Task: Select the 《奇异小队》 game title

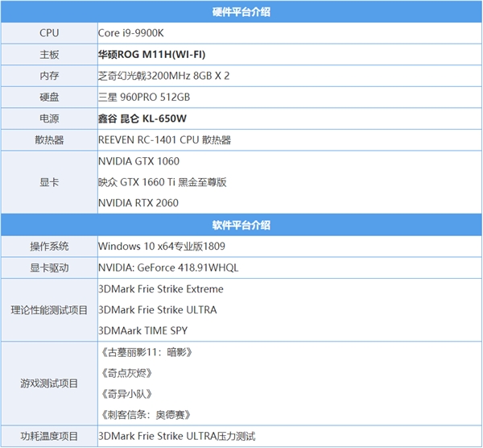Action: (126, 394)
